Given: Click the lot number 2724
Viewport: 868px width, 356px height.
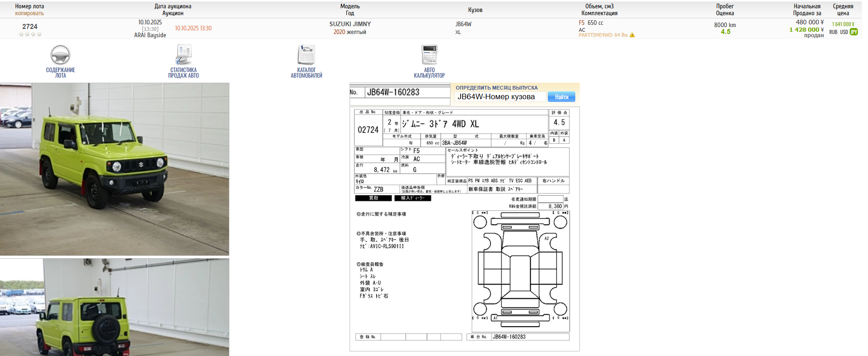Looking at the screenshot, I should (x=30, y=27).
